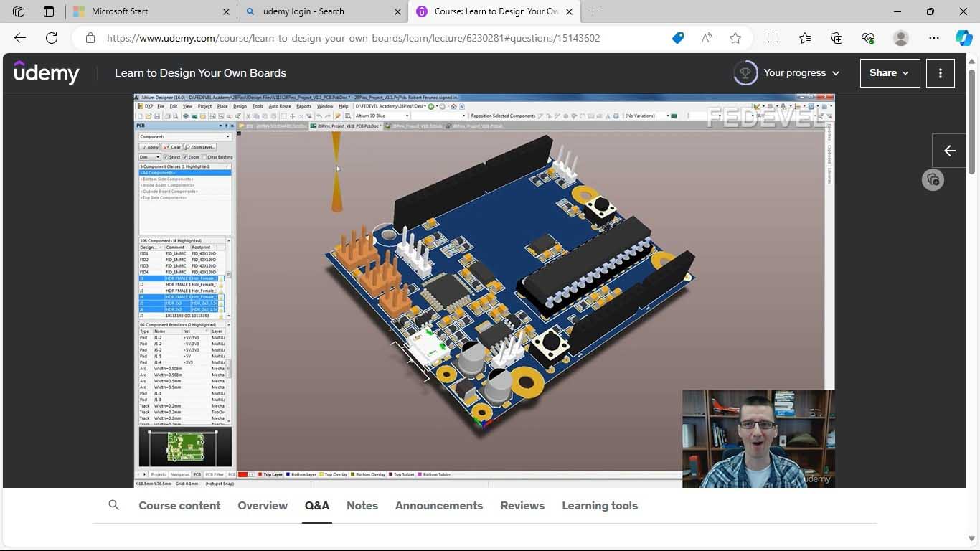The height and width of the screenshot is (551, 980).
Task: Click the browser Back arrow
Action: click(x=20, y=38)
